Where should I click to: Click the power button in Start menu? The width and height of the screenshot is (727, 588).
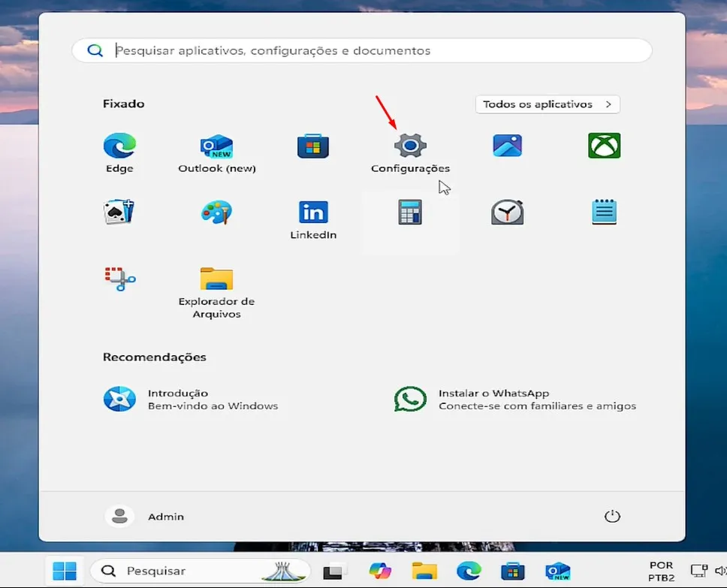pos(612,516)
